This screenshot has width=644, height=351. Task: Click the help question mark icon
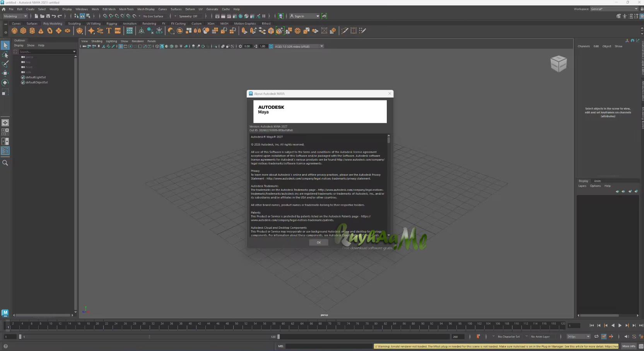pyautogui.click(x=5, y=346)
